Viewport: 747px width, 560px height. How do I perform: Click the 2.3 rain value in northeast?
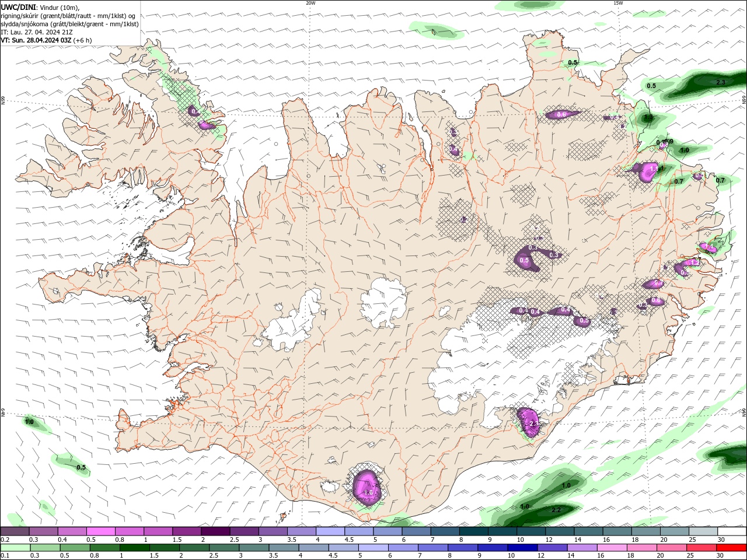tap(720, 82)
